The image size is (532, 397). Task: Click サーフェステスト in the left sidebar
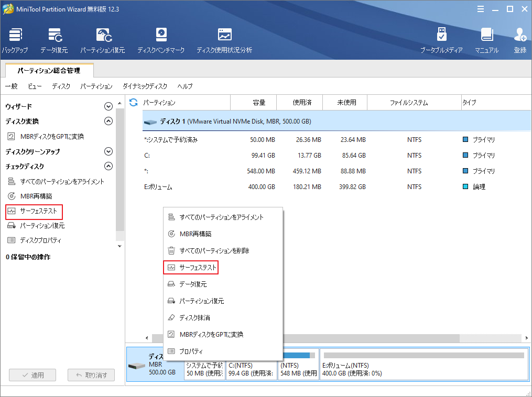38,211
